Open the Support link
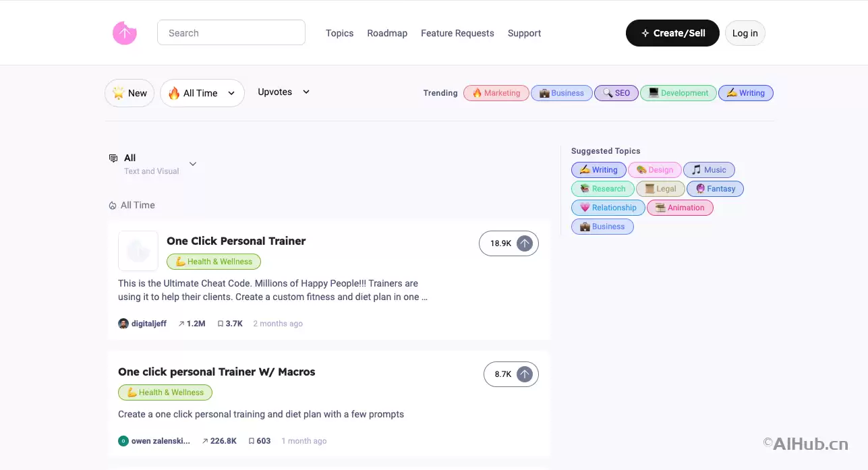 click(524, 33)
